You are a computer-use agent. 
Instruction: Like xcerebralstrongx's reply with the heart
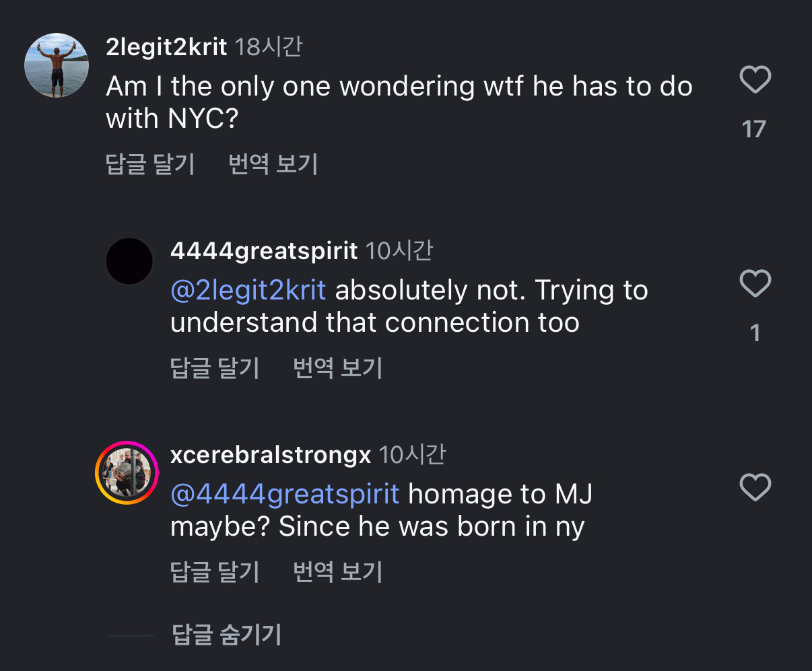coord(755,487)
